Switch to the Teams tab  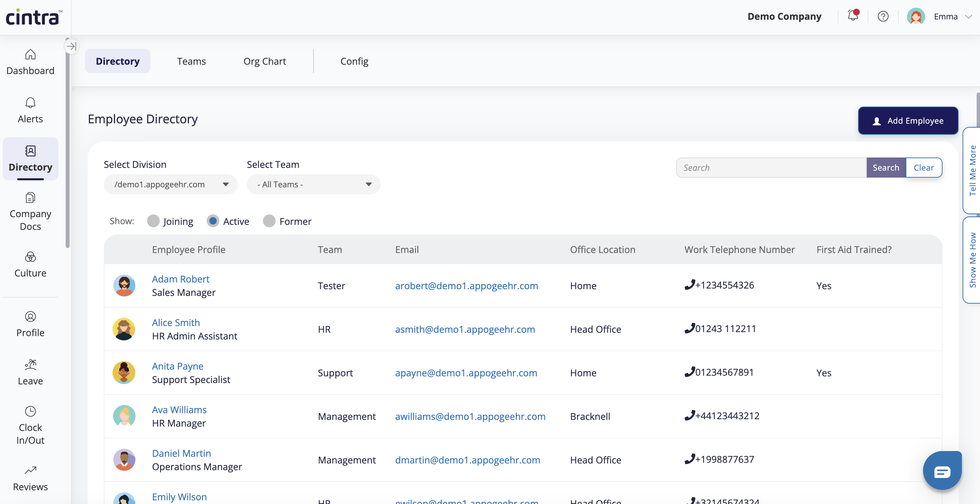click(x=191, y=61)
